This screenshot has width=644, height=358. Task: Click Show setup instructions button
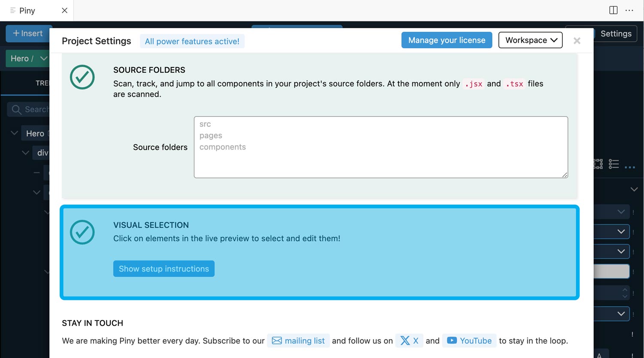164,269
